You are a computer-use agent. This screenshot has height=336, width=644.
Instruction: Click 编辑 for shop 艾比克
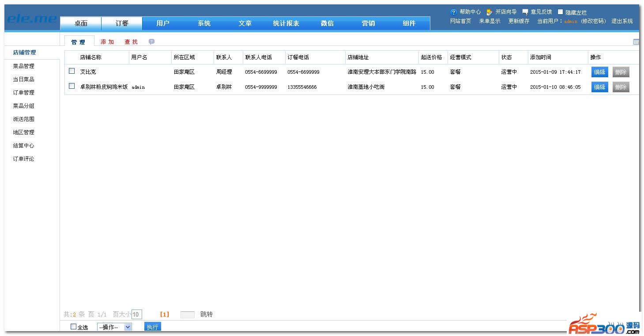(599, 72)
